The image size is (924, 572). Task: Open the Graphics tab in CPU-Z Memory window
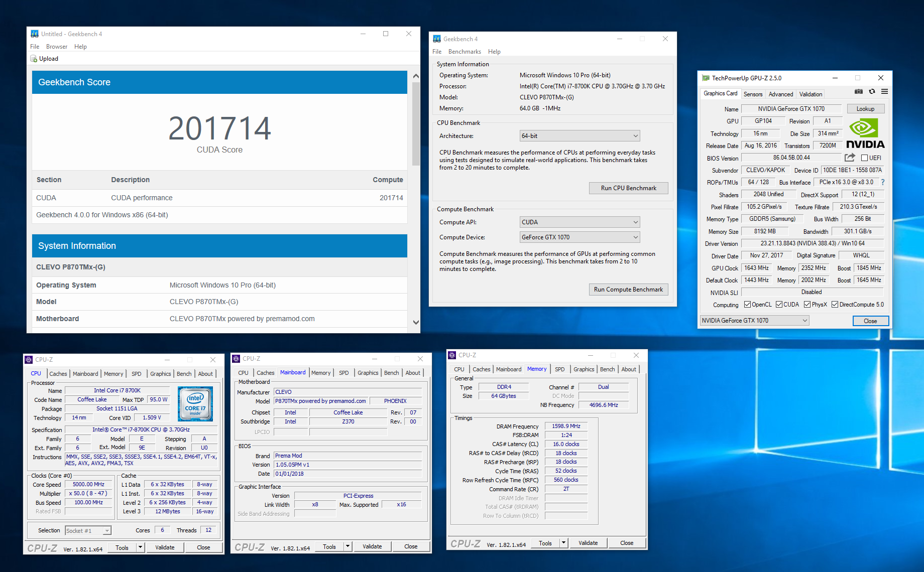point(584,369)
